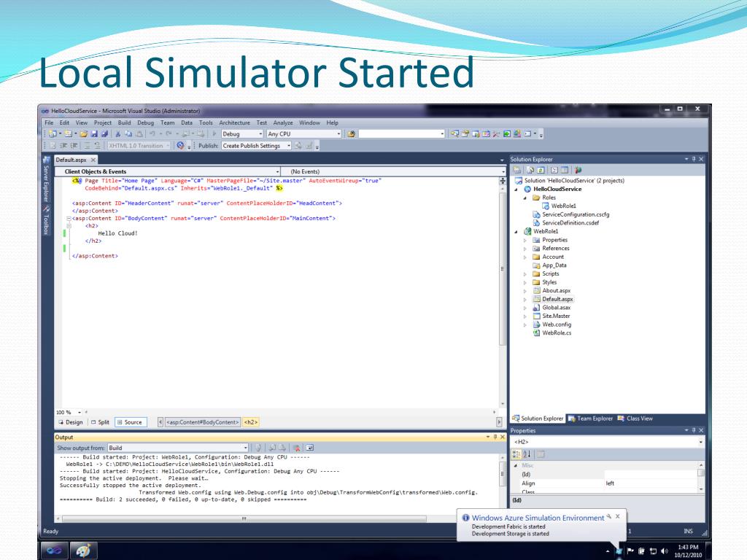Click the Find in Files icon
This screenshot has width=747, height=560.
[x=352, y=134]
